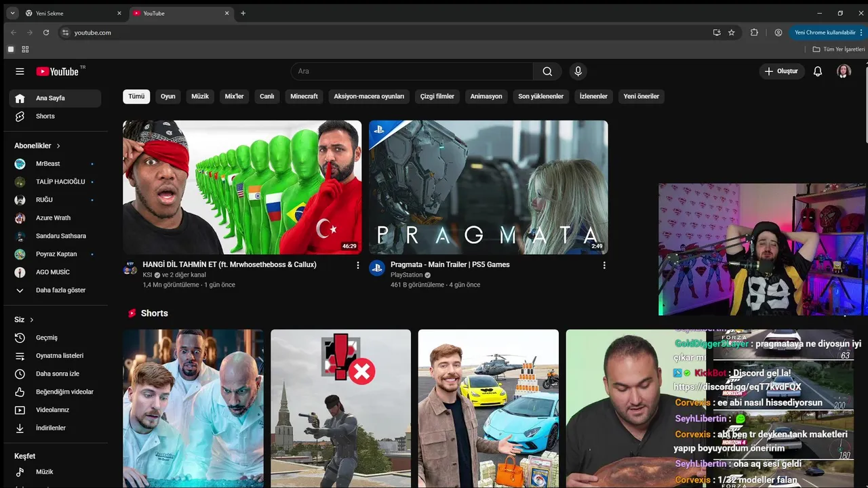
Task: Open the account avatar menu
Action: point(844,71)
